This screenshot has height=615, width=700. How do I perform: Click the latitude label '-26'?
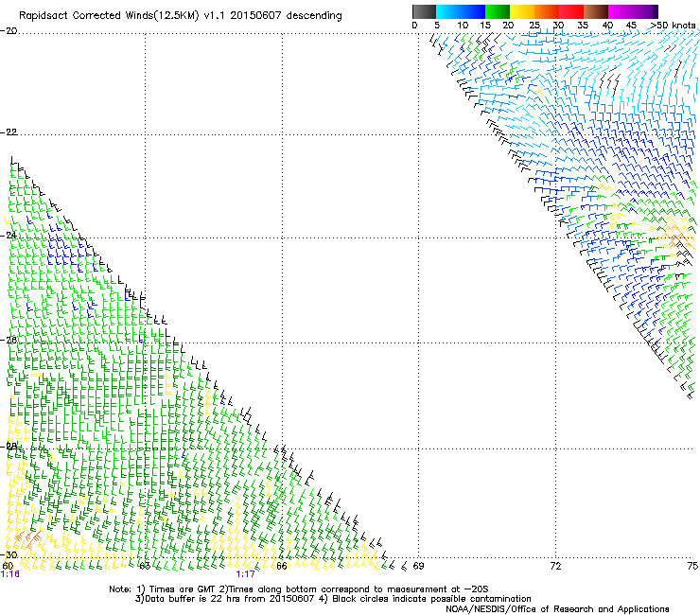(x=9, y=341)
